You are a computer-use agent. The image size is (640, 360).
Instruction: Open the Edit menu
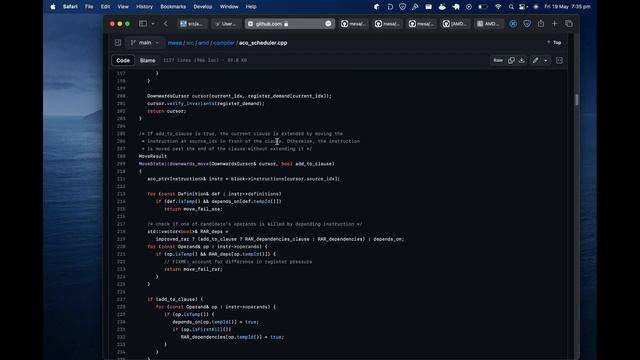point(105,7)
